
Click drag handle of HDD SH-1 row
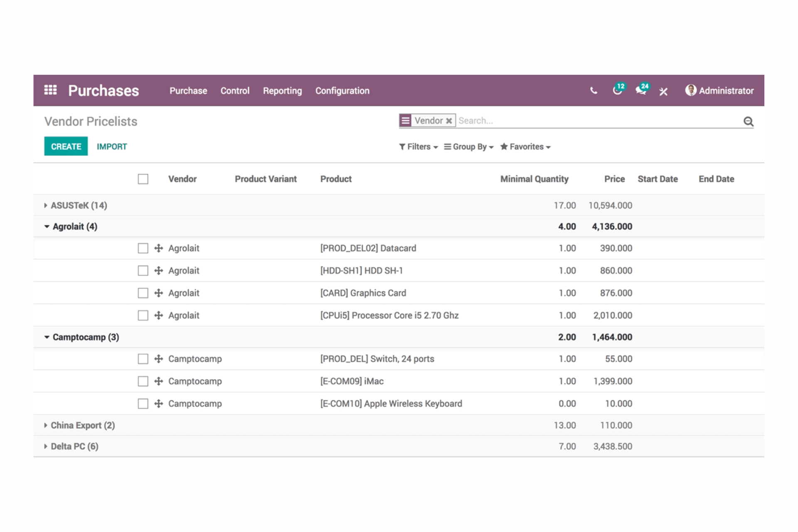coord(158,271)
